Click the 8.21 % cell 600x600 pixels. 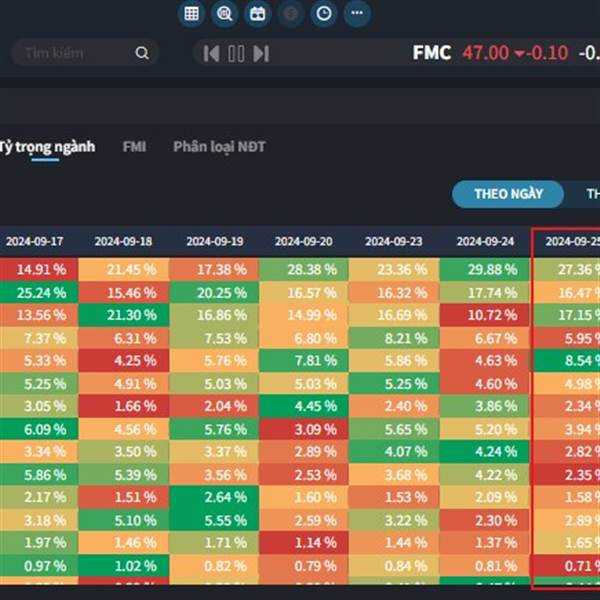394,338
